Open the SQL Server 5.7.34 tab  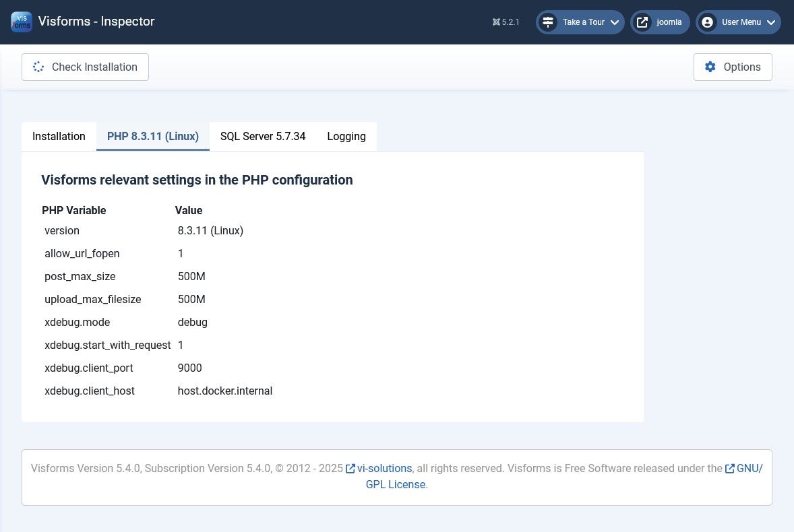tap(263, 136)
